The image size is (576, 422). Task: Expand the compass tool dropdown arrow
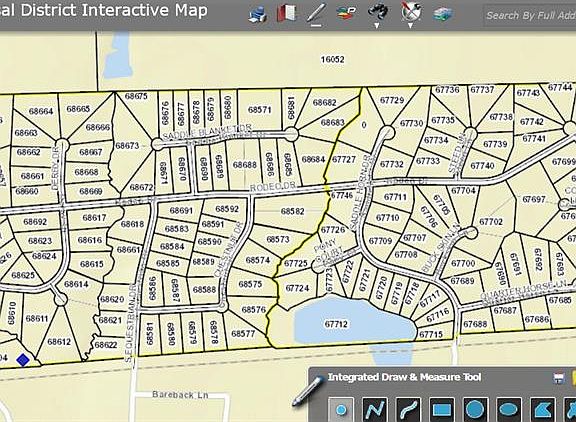[x=410, y=26]
